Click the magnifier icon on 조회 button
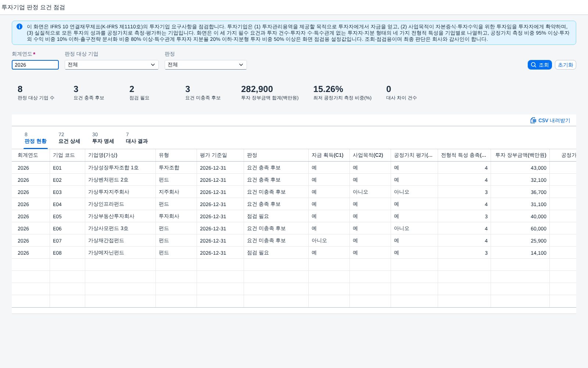This screenshot has width=588, height=368. (534, 65)
